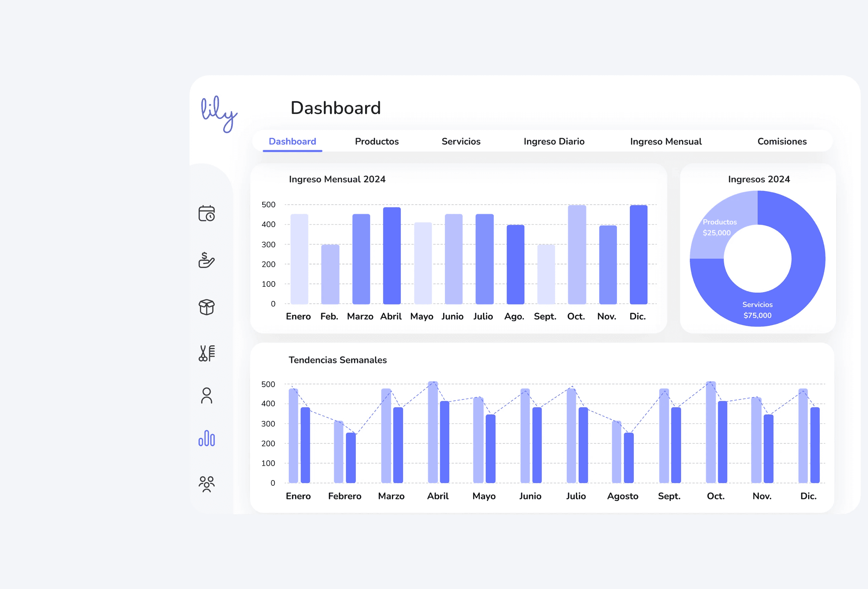Click the active Dashboard navigation link

pyautogui.click(x=292, y=142)
